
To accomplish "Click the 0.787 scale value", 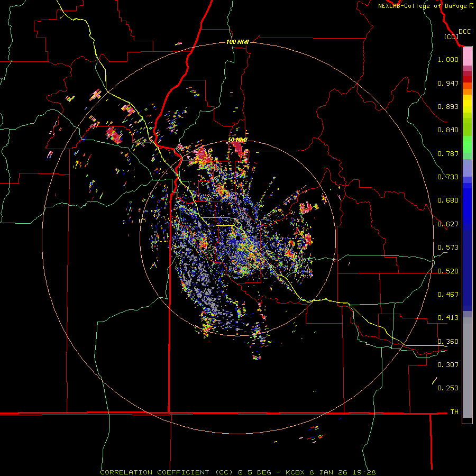I will click(x=448, y=153).
